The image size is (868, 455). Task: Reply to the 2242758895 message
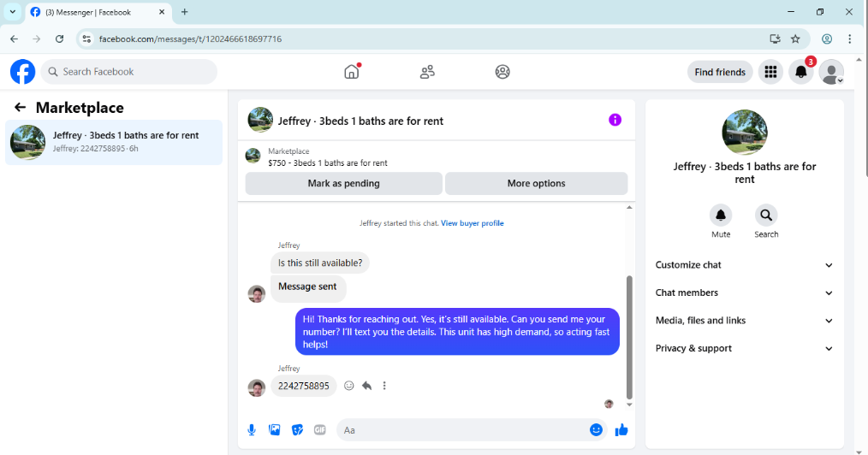click(366, 386)
